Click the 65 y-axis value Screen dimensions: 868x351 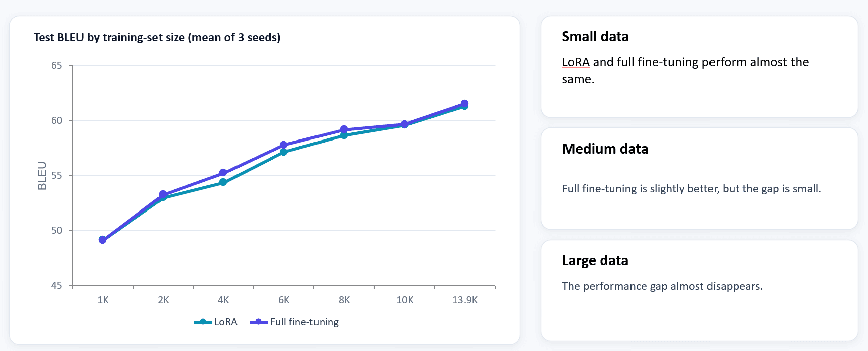[x=57, y=66]
